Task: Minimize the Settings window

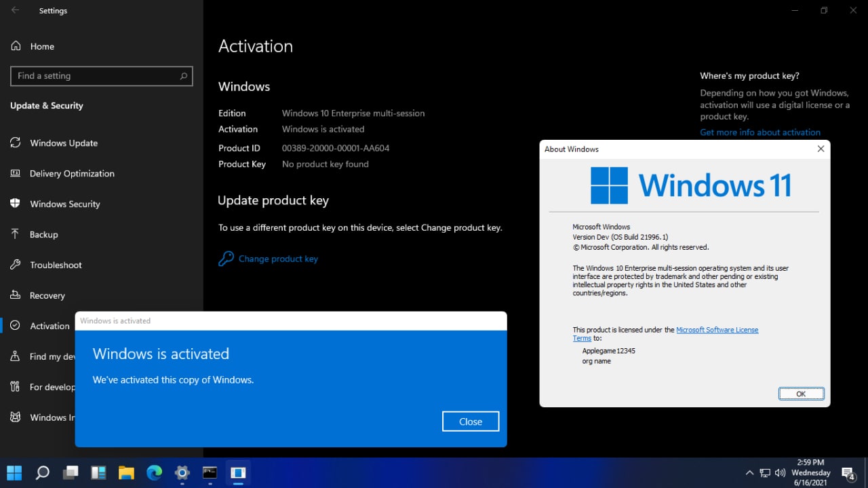Action: (x=793, y=10)
